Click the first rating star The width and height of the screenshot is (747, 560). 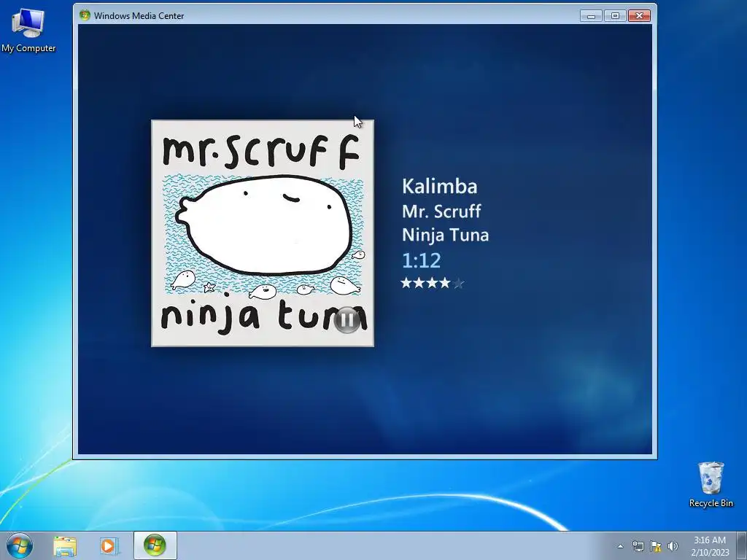(406, 284)
